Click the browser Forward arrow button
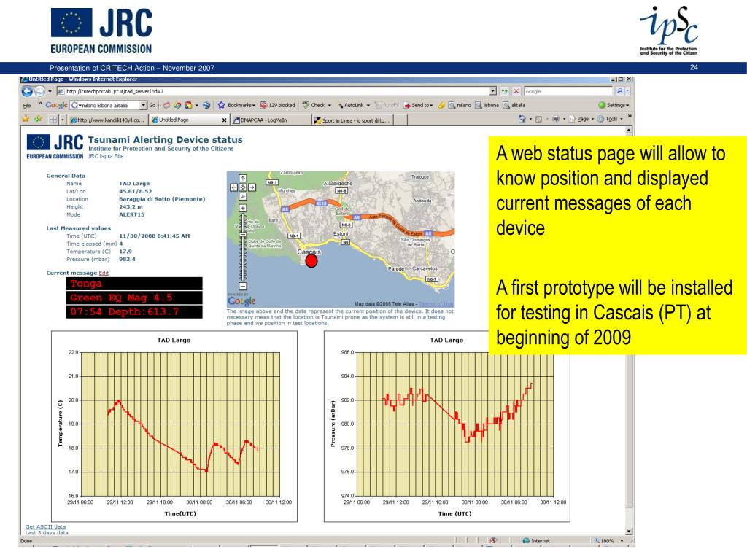 pos(40,91)
